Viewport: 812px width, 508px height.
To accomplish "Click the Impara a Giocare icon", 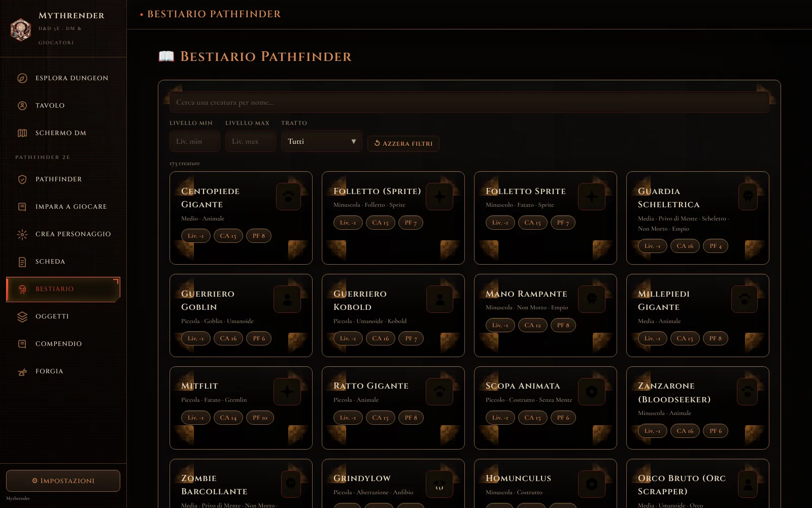I will (22, 207).
